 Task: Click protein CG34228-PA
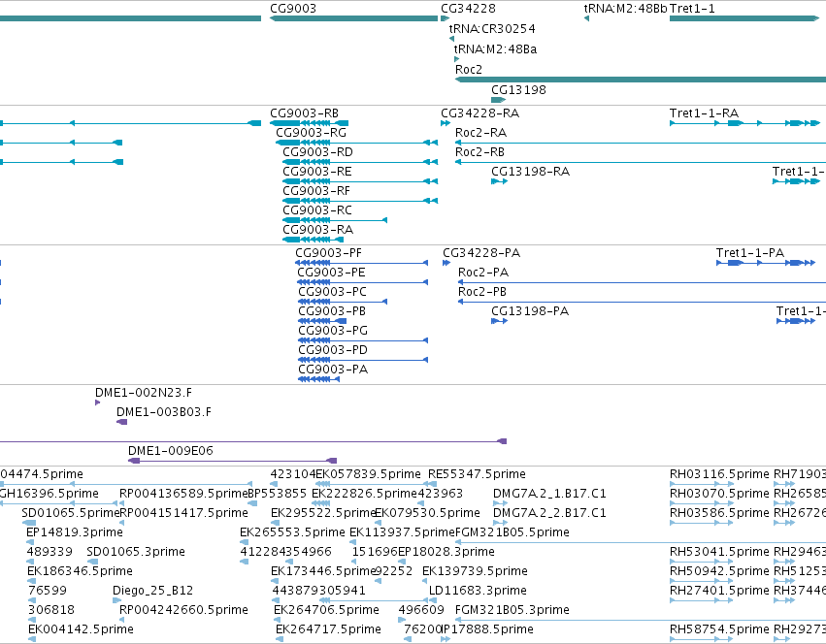pos(446,263)
